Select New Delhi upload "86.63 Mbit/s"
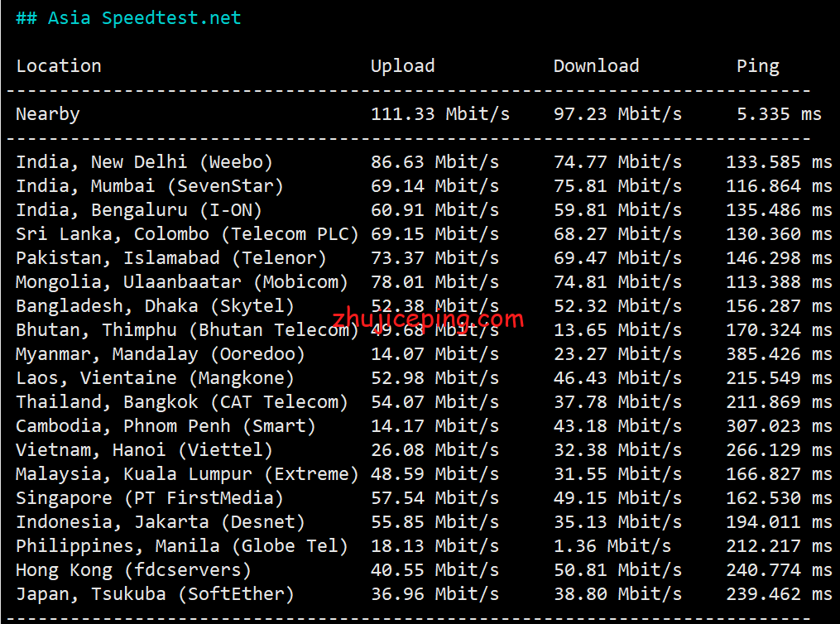Screen dimensions: 840x624 click(435, 161)
